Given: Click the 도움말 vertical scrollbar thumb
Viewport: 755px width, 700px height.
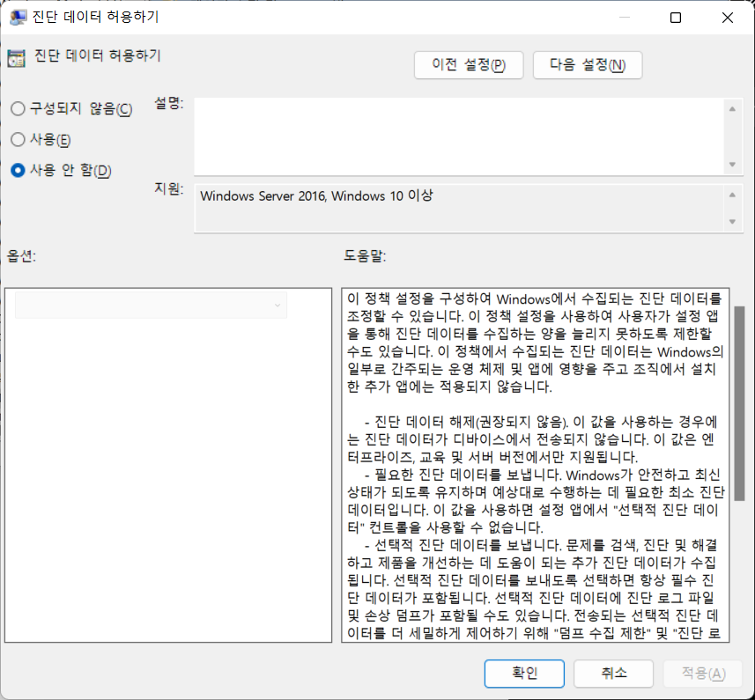Looking at the screenshot, I should click(x=740, y=403).
